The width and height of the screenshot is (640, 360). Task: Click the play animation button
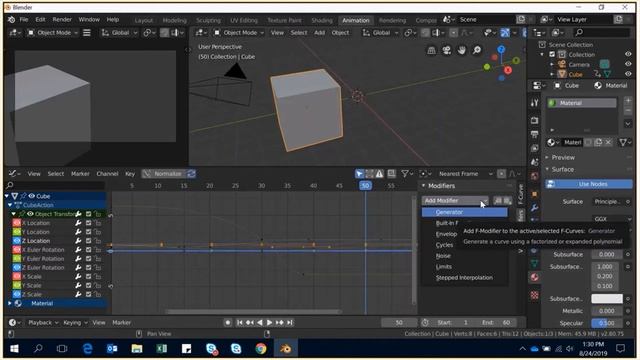click(269, 322)
